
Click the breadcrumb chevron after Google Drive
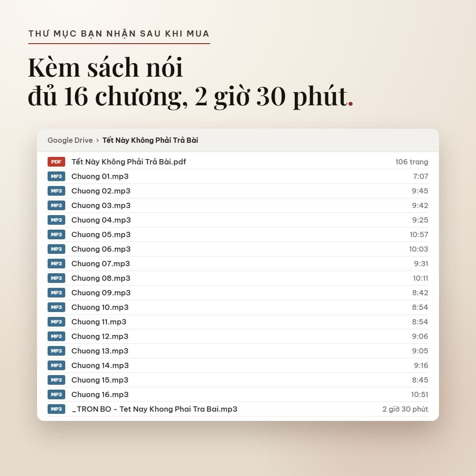click(97, 141)
